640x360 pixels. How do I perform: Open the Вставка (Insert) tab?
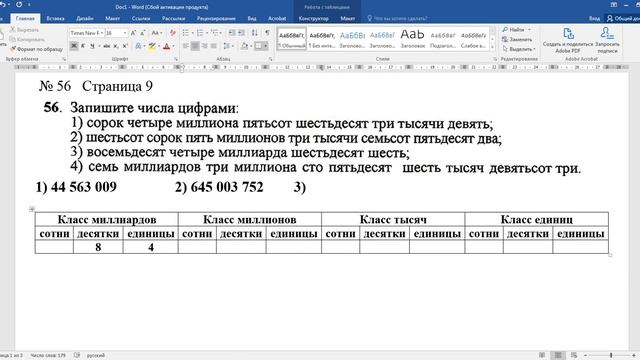pyautogui.click(x=56, y=18)
